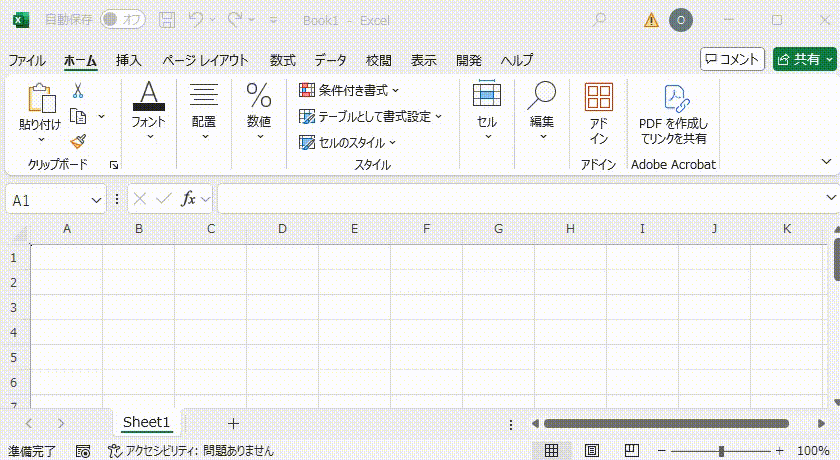Click the zoom slider in status bar
The image size is (840, 460).
(x=722, y=451)
